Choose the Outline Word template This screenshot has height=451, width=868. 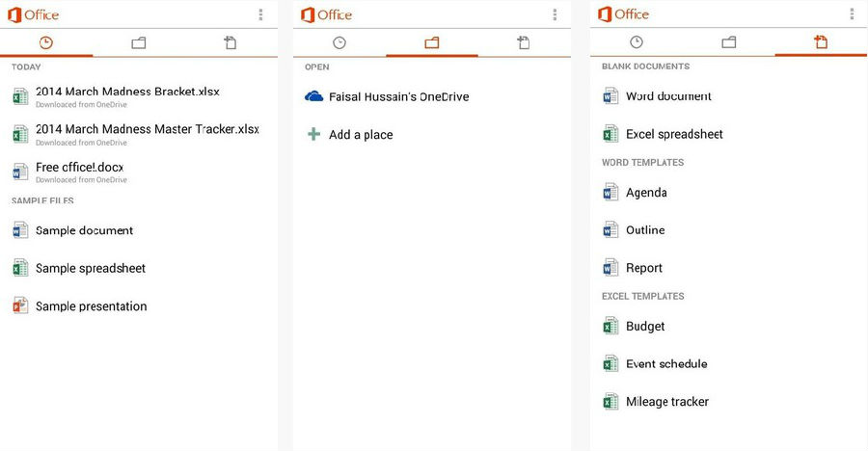tap(644, 230)
